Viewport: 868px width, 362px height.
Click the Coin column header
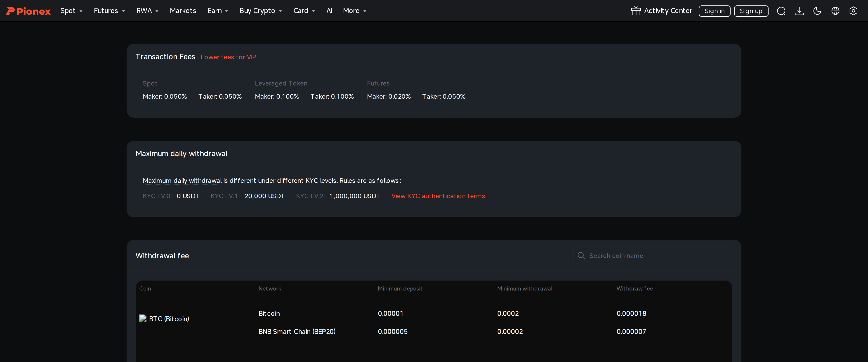(x=145, y=288)
